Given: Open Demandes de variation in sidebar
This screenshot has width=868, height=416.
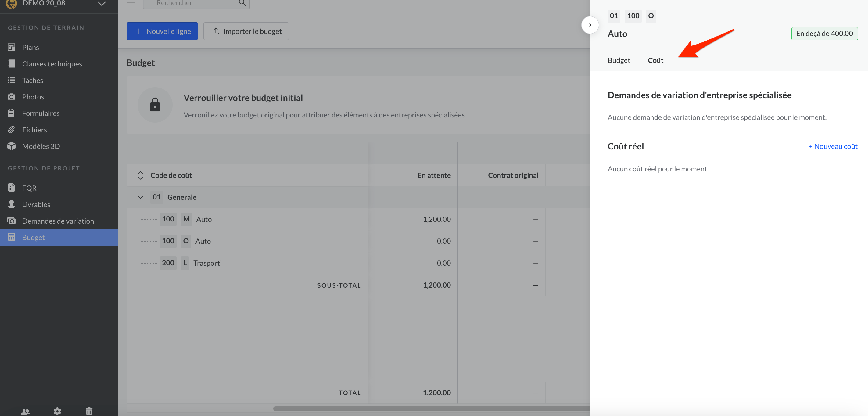Looking at the screenshot, I should tap(58, 221).
